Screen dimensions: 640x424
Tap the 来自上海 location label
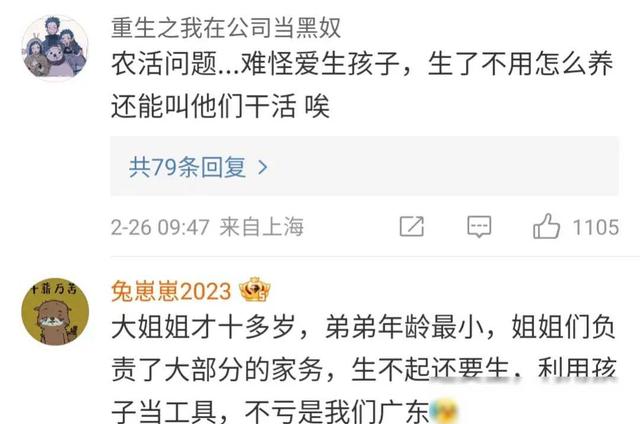pos(262,227)
